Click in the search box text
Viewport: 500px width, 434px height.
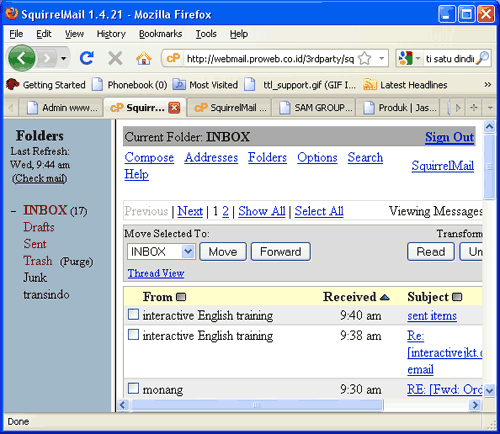(x=449, y=59)
